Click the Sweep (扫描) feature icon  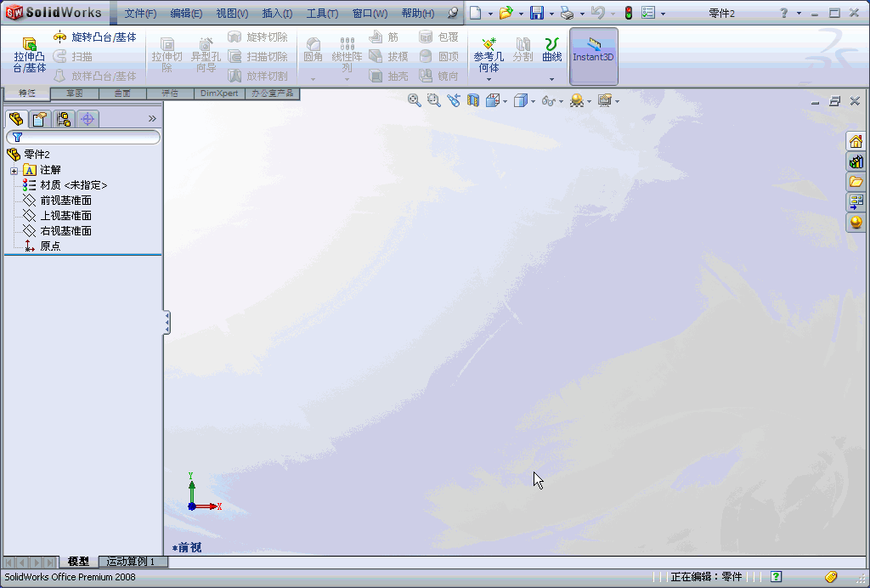pyautogui.click(x=59, y=56)
